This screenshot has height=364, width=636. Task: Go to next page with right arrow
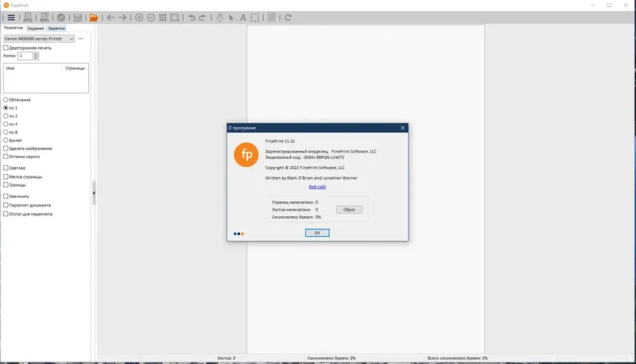pos(122,17)
